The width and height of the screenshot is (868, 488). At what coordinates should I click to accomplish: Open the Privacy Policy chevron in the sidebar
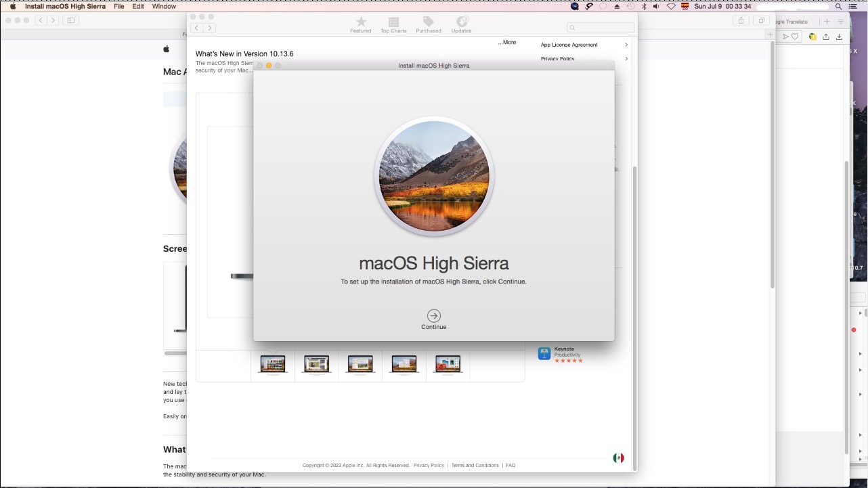click(626, 59)
